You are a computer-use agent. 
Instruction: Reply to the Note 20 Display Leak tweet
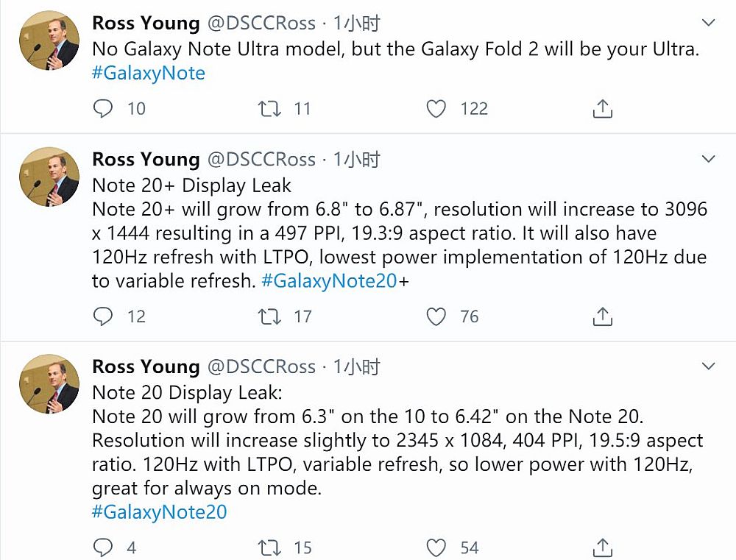(104, 547)
